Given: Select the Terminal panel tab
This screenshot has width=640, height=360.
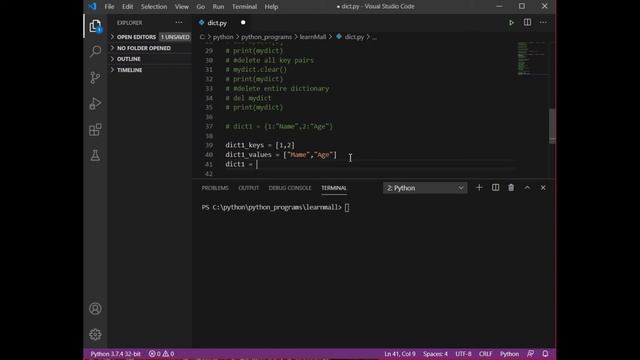Looking at the screenshot, I should (334, 188).
